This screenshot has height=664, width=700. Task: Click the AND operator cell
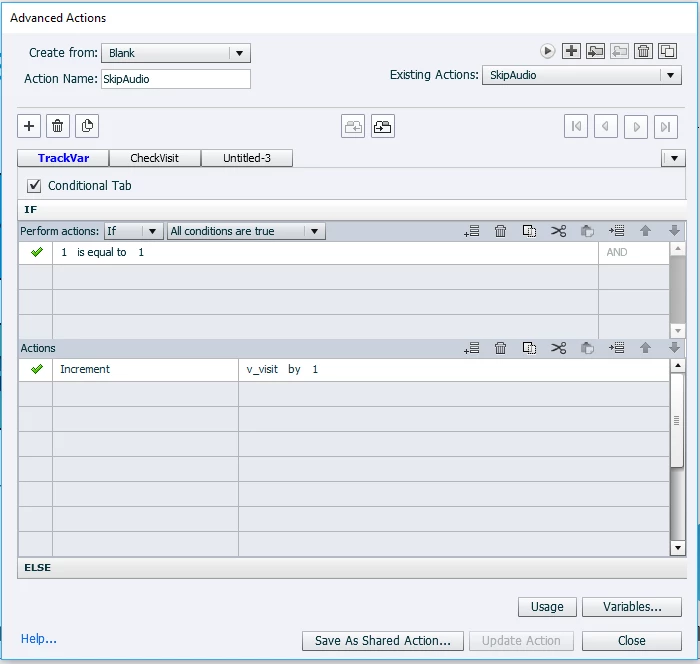634,253
